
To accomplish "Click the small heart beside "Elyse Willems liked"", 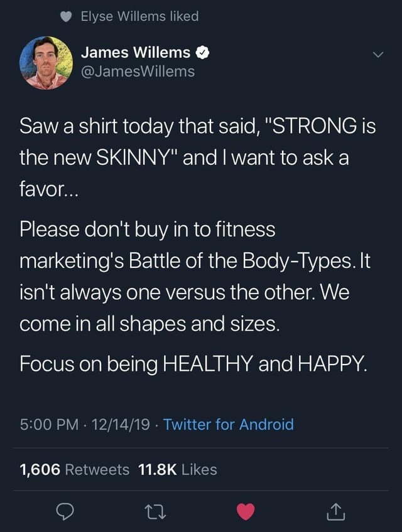I will coord(65,17).
